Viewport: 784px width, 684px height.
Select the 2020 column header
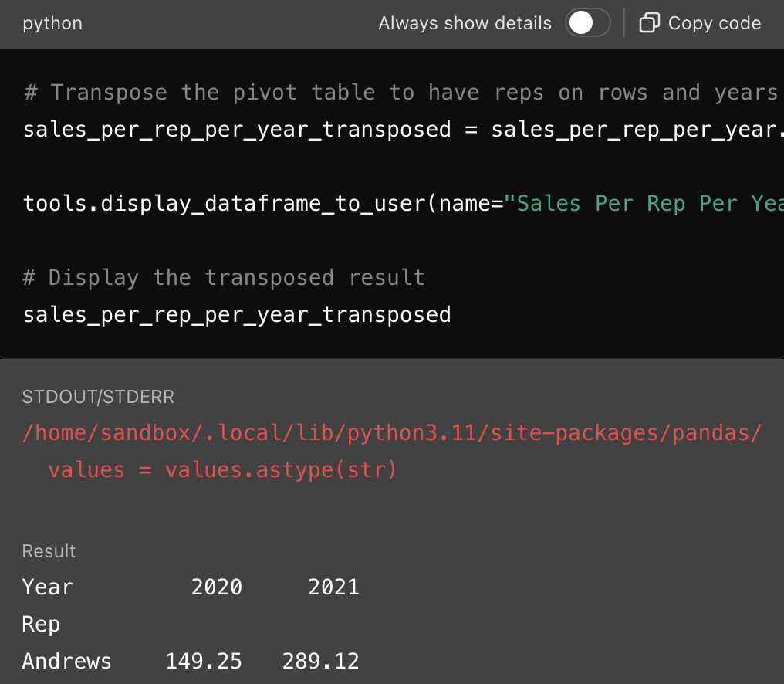point(217,587)
